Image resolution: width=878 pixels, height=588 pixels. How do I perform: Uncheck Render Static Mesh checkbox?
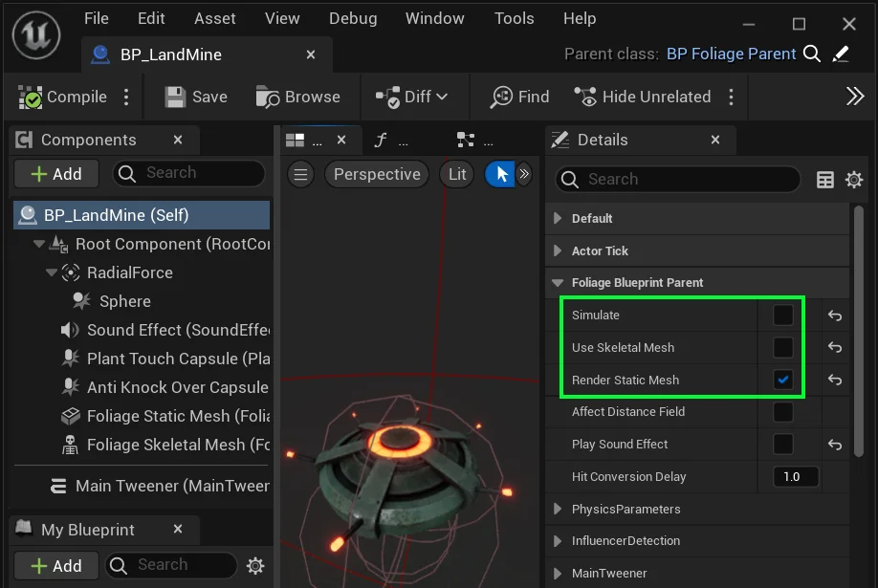pyautogui.click(x=782, y=380)
